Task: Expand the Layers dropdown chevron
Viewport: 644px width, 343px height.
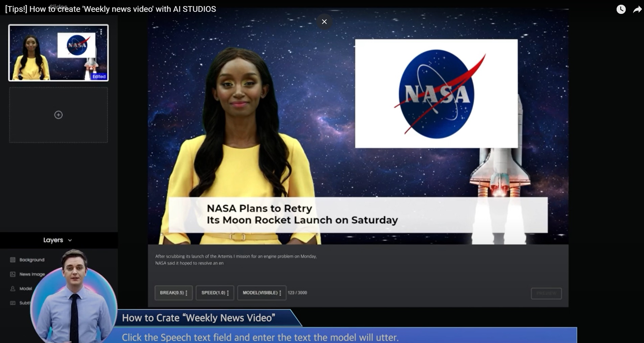Action: (70, 241)
